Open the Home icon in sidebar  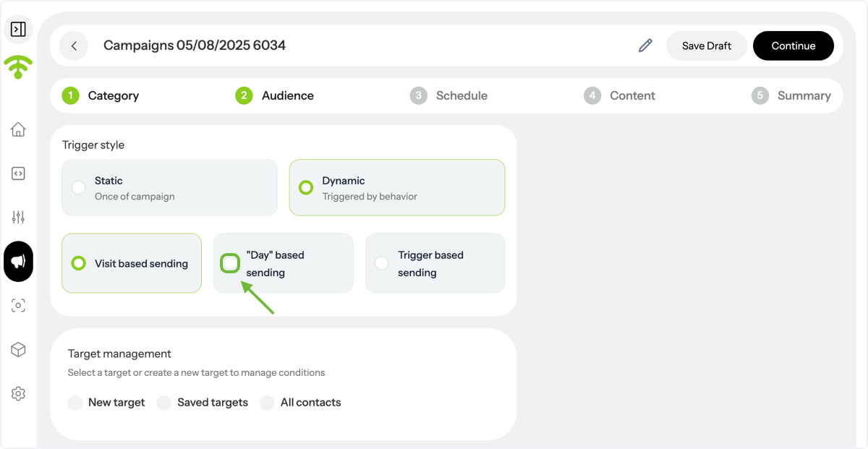18,129
